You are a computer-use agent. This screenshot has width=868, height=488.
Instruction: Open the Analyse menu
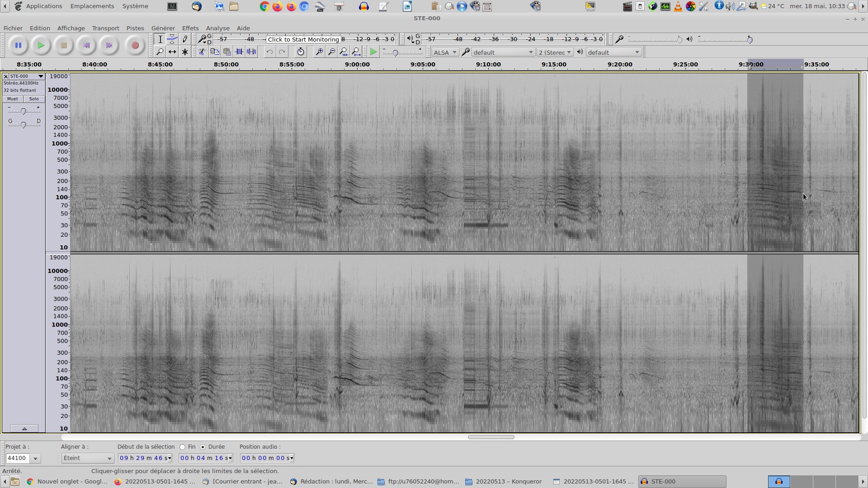click(217, 28)
